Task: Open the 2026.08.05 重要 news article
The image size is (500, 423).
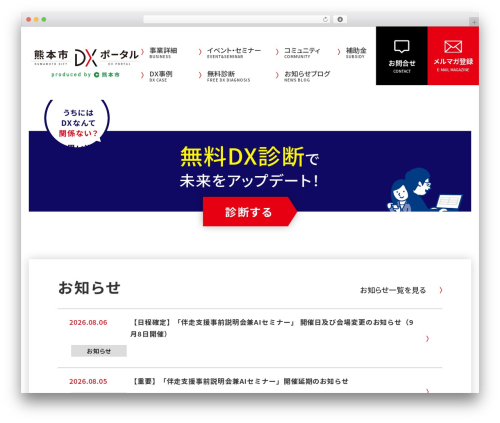Action: pyautogui.click(x=250, y=381)
